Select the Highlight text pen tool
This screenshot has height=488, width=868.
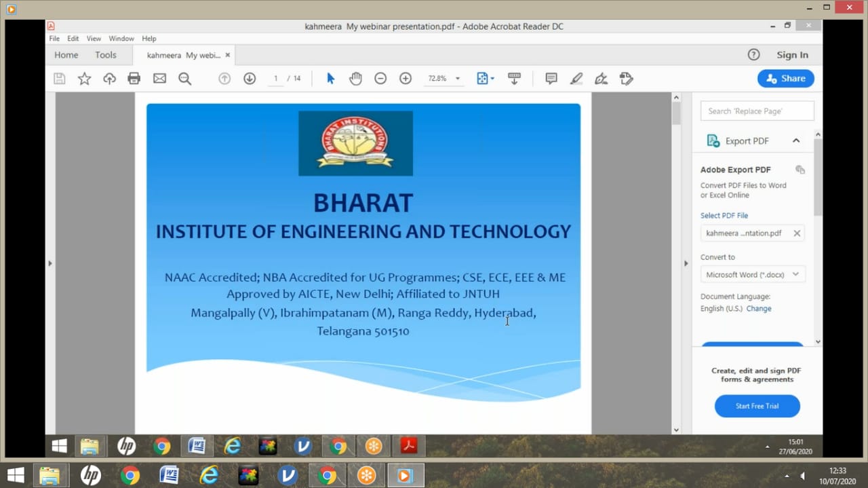[x=576, y=79]
